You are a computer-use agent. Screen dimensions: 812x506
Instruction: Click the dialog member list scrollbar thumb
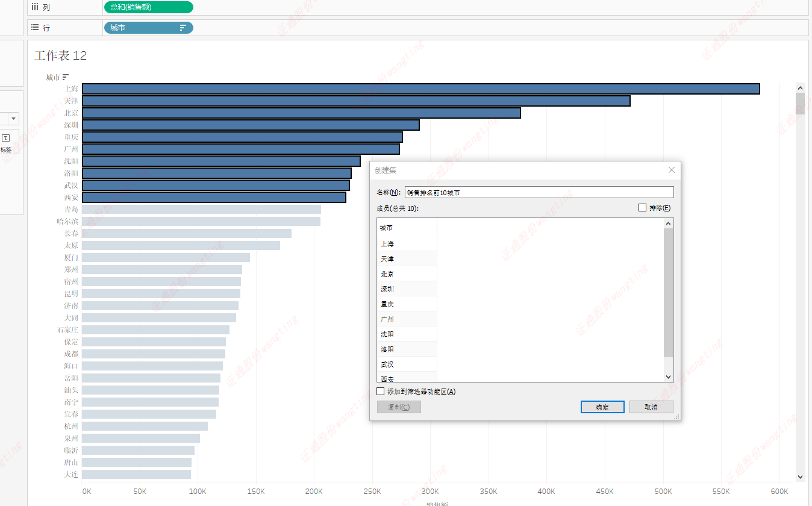pyautogui.click(x=668, y=293)
